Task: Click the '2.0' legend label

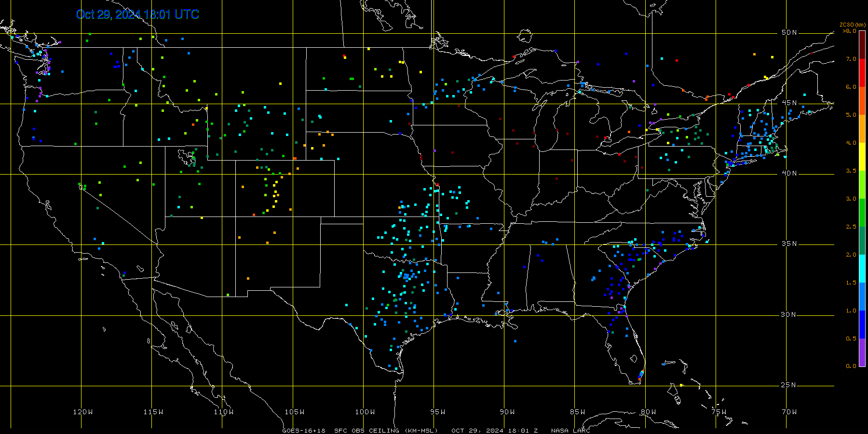Action: (x=851, y=255)
